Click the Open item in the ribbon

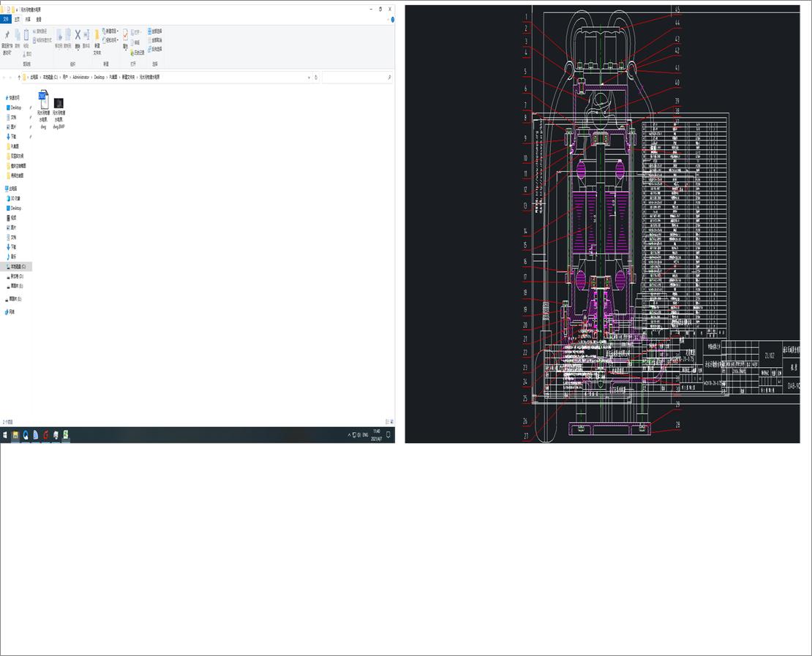pos(136,31)
